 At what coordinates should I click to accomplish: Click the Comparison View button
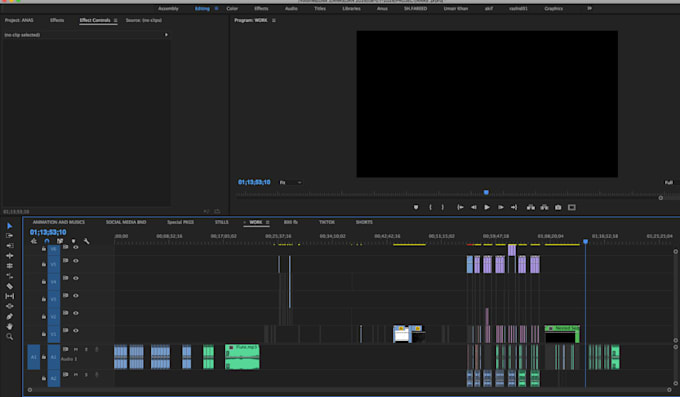tap(572, 207)
